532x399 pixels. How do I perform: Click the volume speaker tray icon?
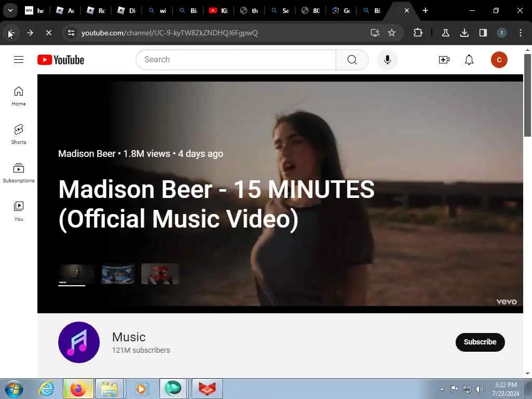[x=480, y=389]
